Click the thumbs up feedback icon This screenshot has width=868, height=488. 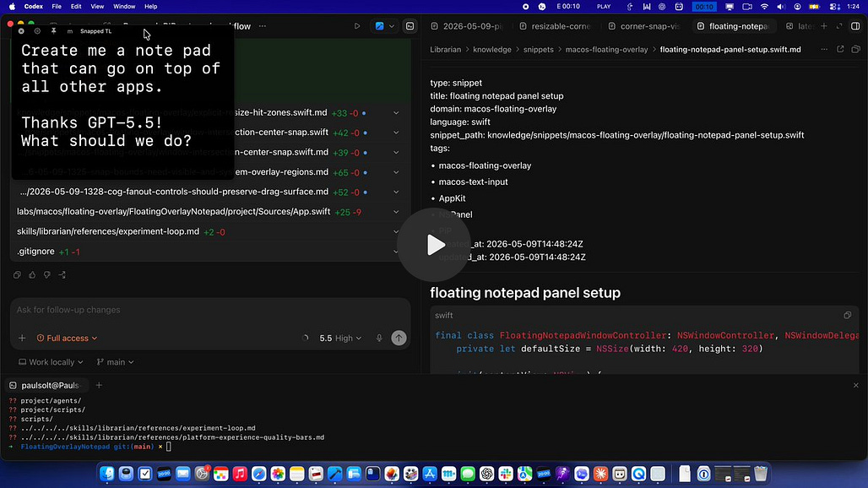pos(32,275)
